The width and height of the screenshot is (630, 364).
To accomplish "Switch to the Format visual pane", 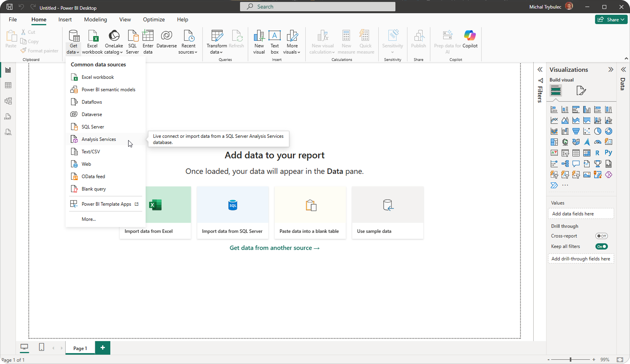I will coord(581,90).
